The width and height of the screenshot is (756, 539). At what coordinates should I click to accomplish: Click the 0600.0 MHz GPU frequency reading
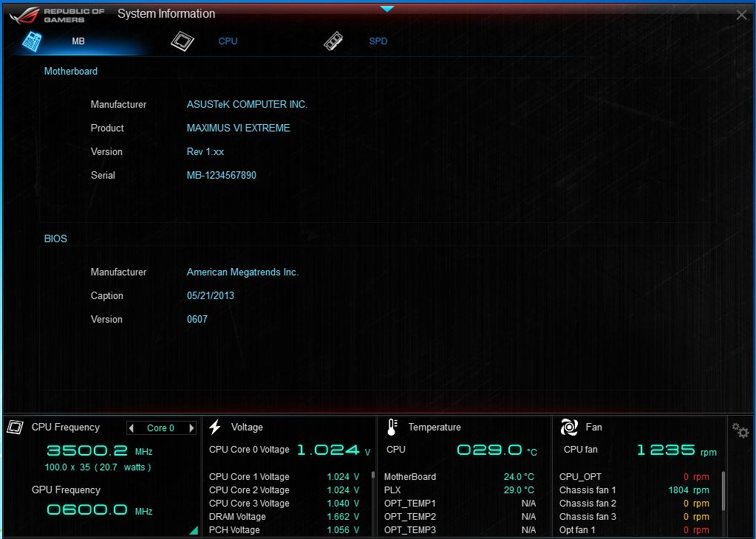pyautogui.click(x=99, y=510)
